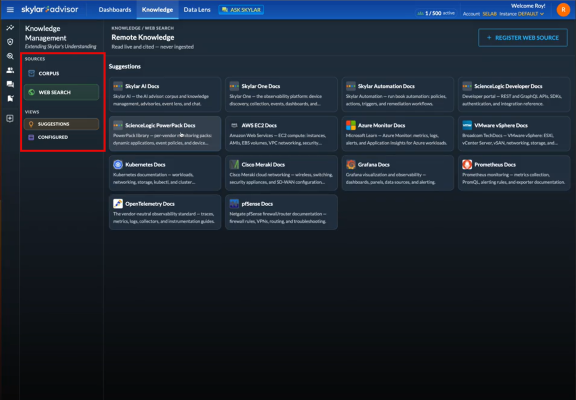
Task: Open the bookmark flag icon in left rail
Action: tap(10, 98)
